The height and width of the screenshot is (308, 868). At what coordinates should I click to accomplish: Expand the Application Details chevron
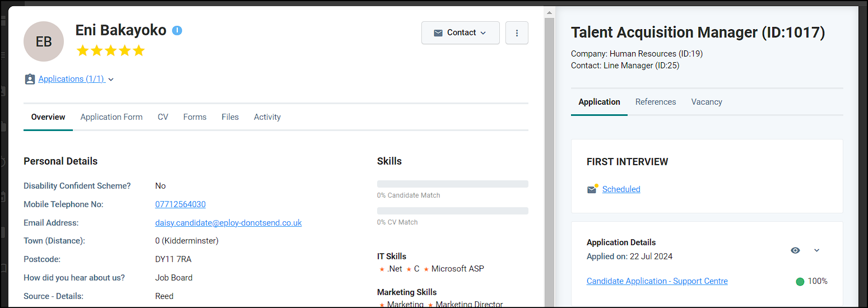(816, 250)
